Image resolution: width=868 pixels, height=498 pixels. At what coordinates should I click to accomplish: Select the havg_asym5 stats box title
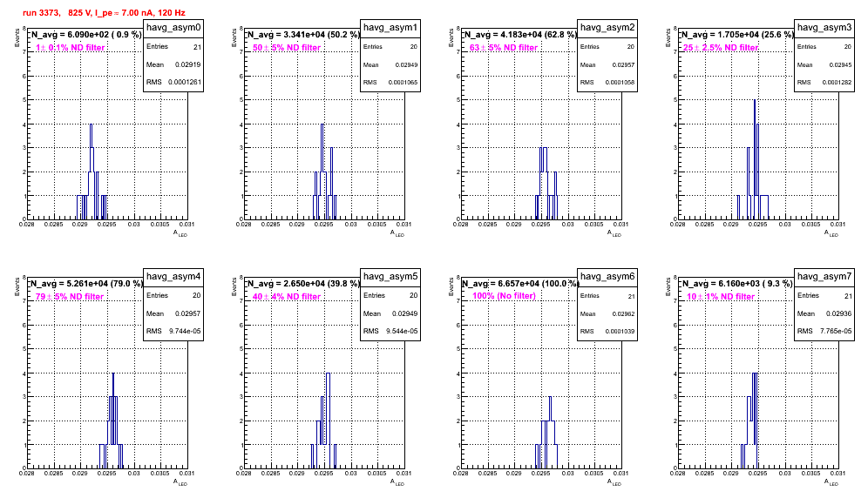pyautogui.click(x=390, y=277)
